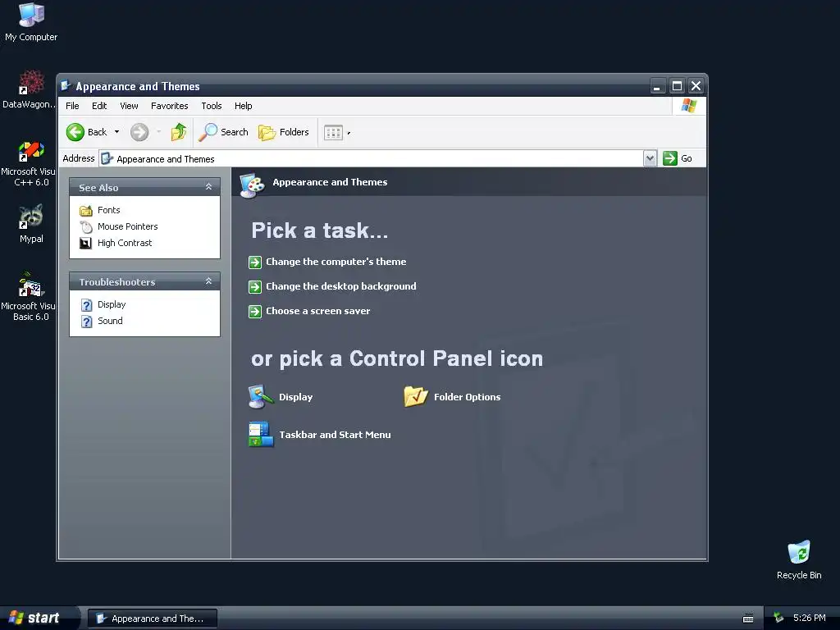Click arrow icon beside Choose a screen saver
Viewport: 840px width, 630px height.
coord(255,311)
